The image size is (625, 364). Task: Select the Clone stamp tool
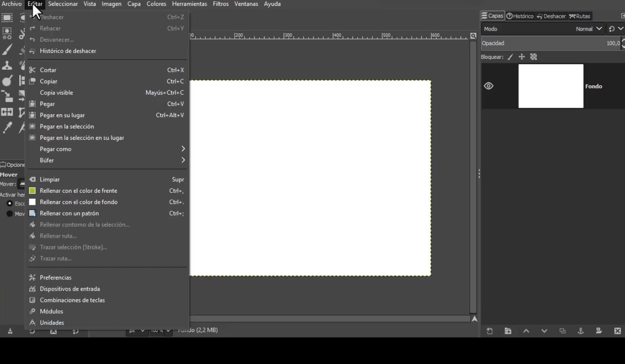click(7, 65)
